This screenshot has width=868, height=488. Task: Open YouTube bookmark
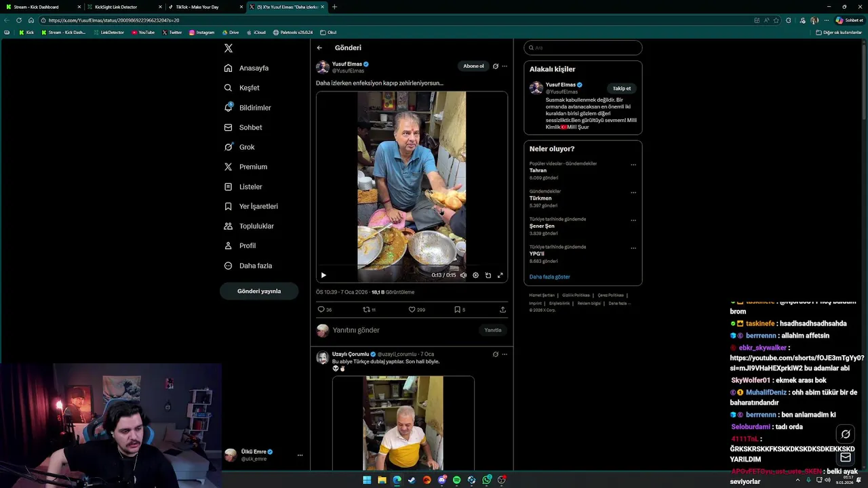point(143,33)
